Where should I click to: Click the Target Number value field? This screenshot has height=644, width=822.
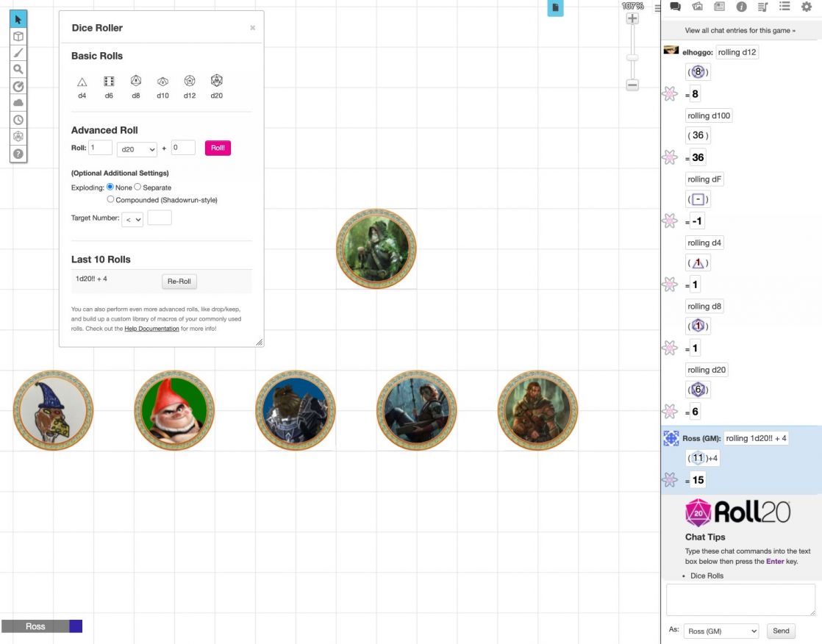pos(160,218)
